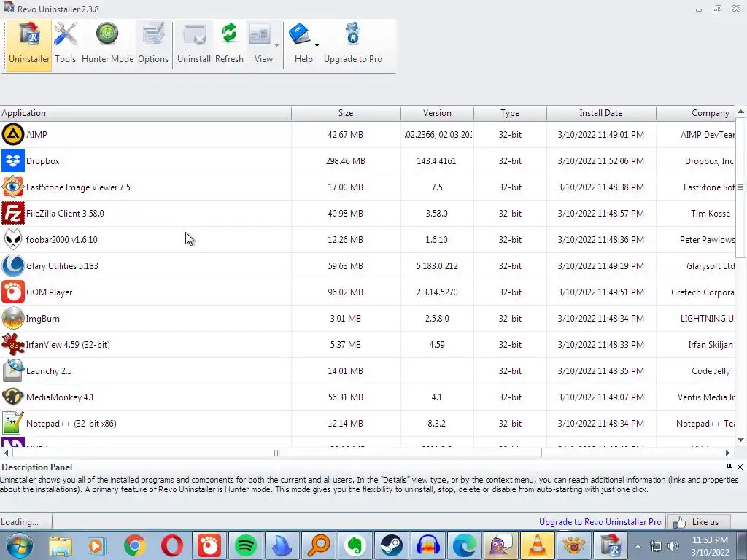The image size is (747, 560).
Task: Pin the Description Panel
Action: (x=729, y=467)
